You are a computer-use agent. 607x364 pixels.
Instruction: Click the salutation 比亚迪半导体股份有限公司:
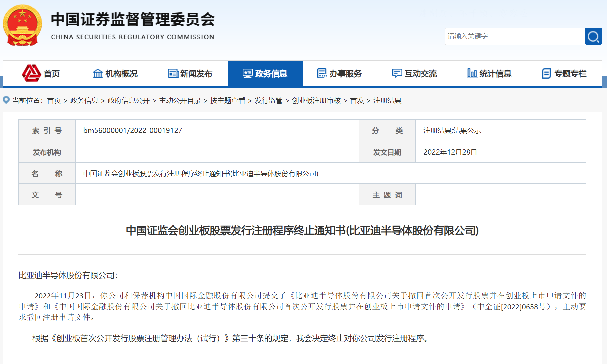68,275
